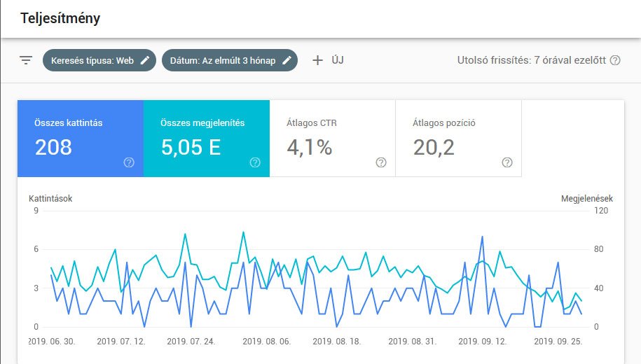Click the plus icon beside ÚJ
The width and height of the screenshot is (641, 364).
(317, 60)
